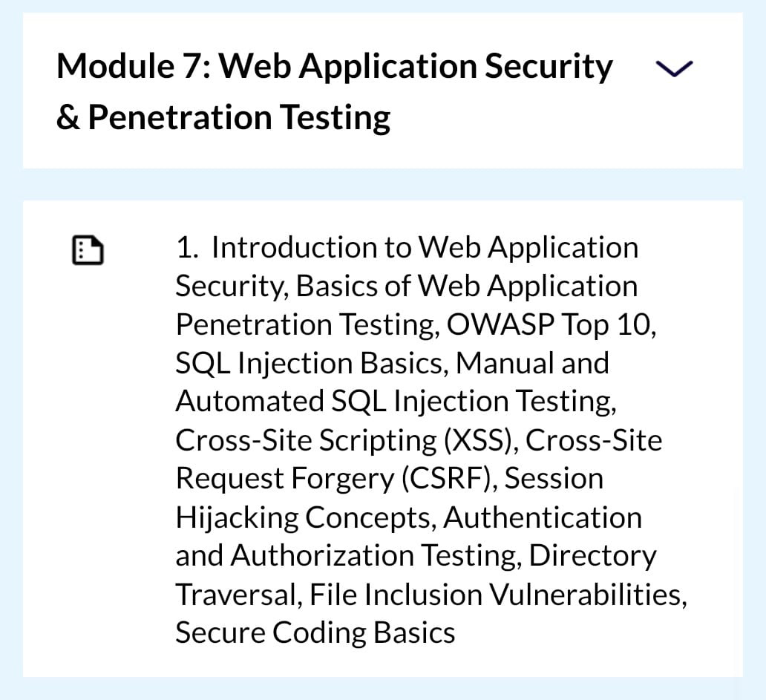Click the 'OWASP Top 10' text

click(549, 324)
